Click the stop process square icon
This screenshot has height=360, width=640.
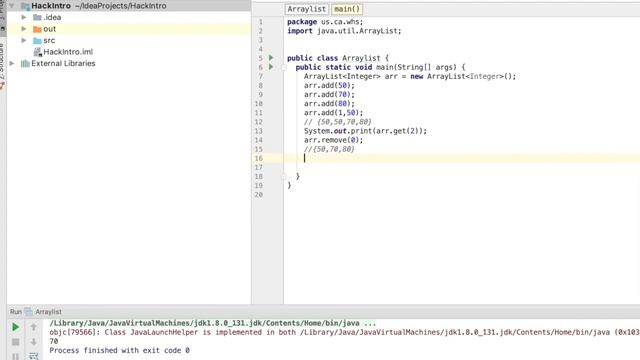pos(16,342)
